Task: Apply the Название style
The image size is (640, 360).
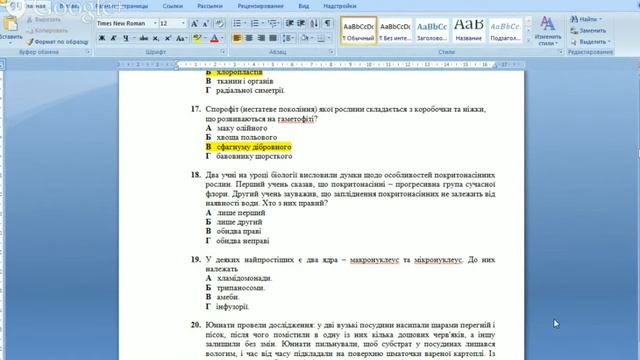Action: tap(469, 30)
